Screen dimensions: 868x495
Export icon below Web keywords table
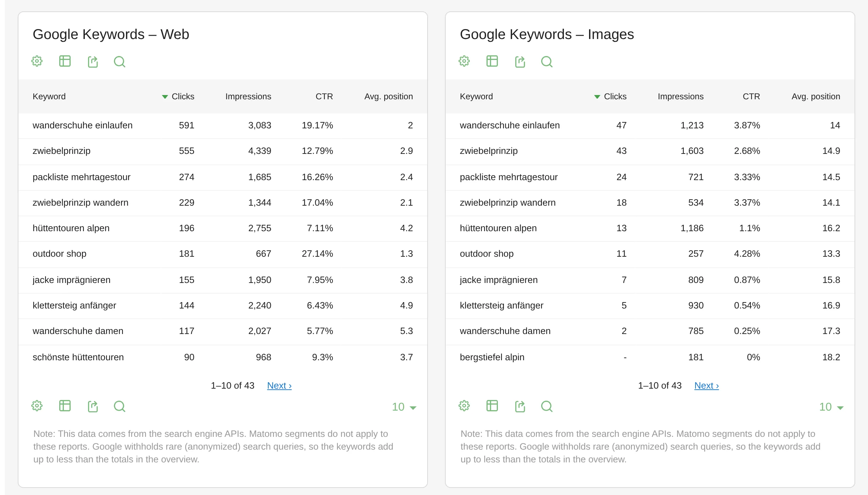[93, 406]
